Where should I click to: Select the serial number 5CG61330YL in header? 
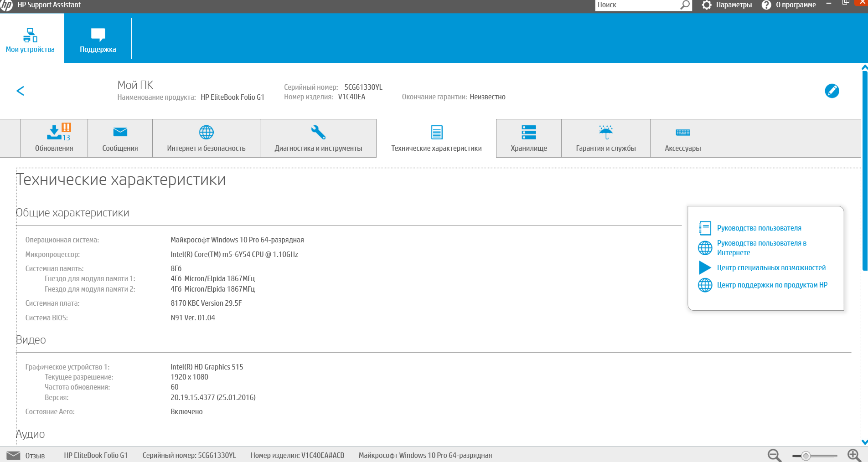363,87
